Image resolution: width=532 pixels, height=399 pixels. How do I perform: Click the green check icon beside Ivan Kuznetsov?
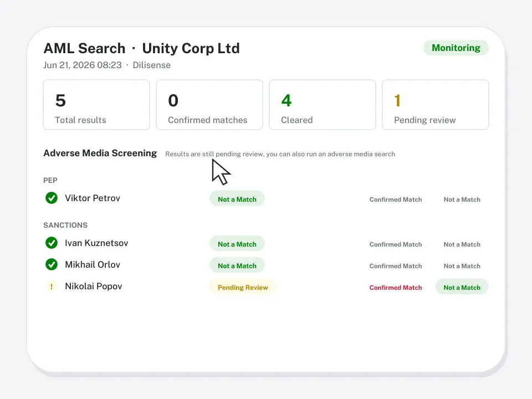tap(52, 243)
